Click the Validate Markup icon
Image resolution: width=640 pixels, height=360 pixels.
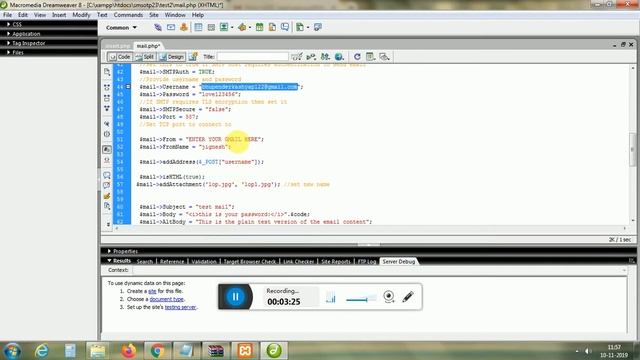(x=311, y=57)
